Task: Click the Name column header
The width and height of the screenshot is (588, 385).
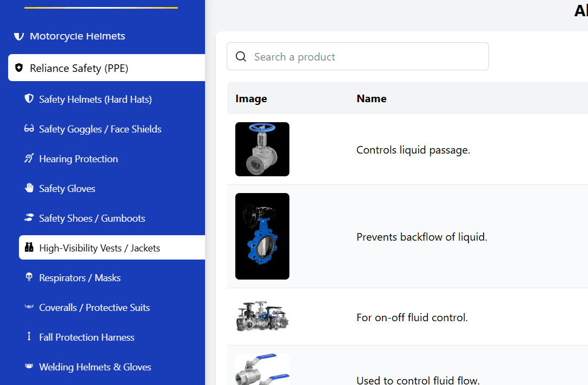Action: pyautogui.click(x=372, y=98)
